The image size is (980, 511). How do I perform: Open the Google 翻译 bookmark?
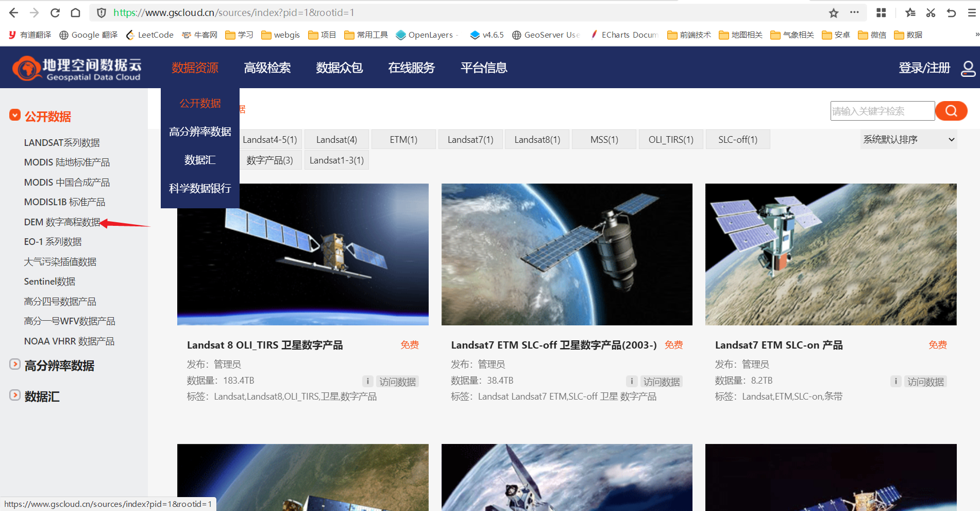tap(88, 35)
